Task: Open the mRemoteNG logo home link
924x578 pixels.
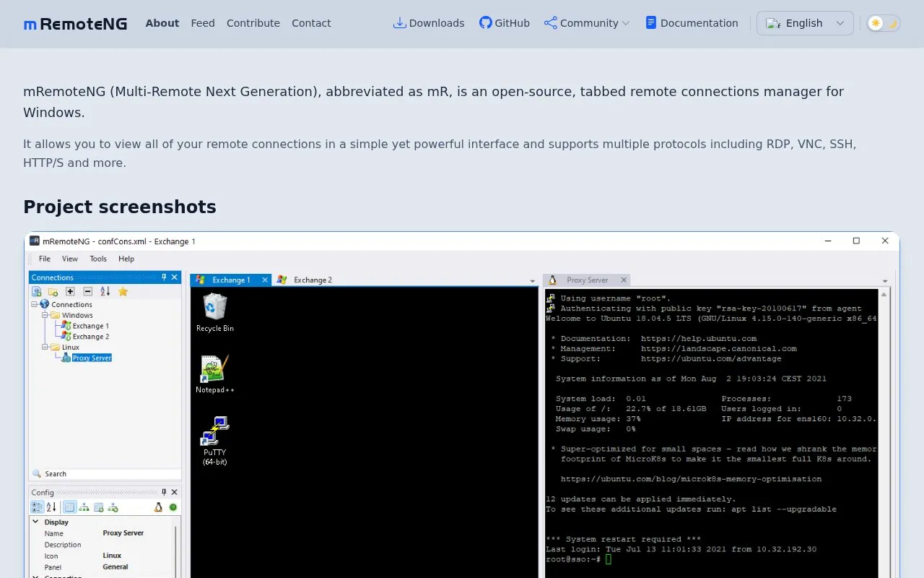Action: [x=75, y=24]
